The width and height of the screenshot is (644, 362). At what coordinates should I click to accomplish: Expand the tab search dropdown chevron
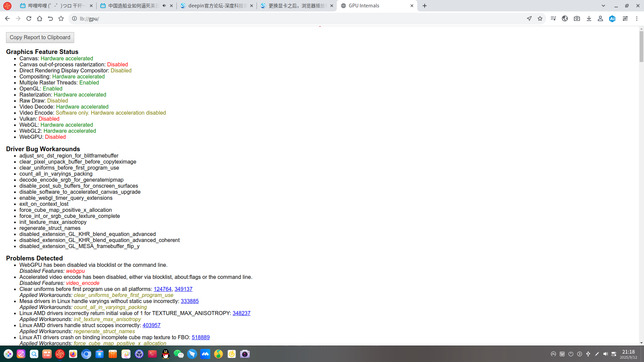[x=603, y=6]
